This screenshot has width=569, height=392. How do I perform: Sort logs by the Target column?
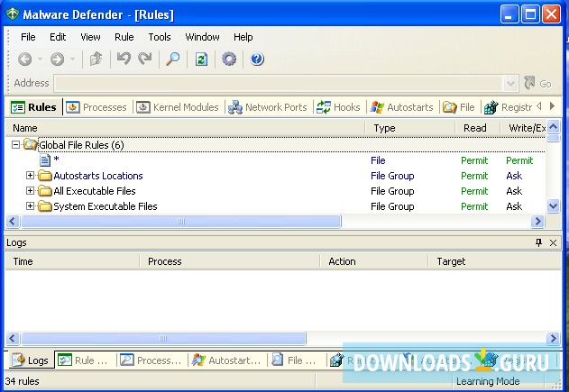tap(495, 261)
